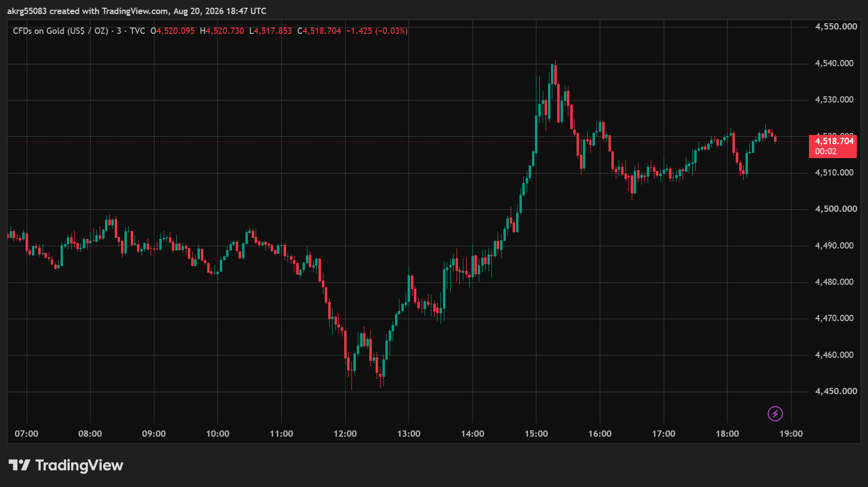The height and width of the screenshot is (487, 868).
Task: Click the low value 4,517.853
Action: tap(273, 31)
